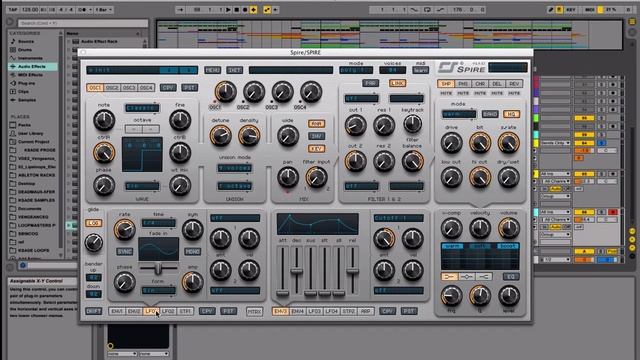Switch to the ENV1 tab
The height and width of the screenshot is (360, 640).
[x=117, y=311]
